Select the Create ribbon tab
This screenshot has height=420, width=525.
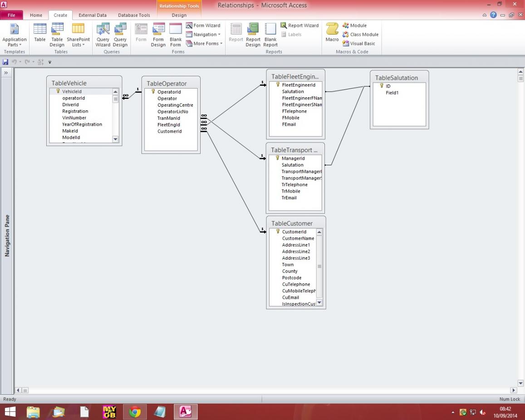(60, 15)
